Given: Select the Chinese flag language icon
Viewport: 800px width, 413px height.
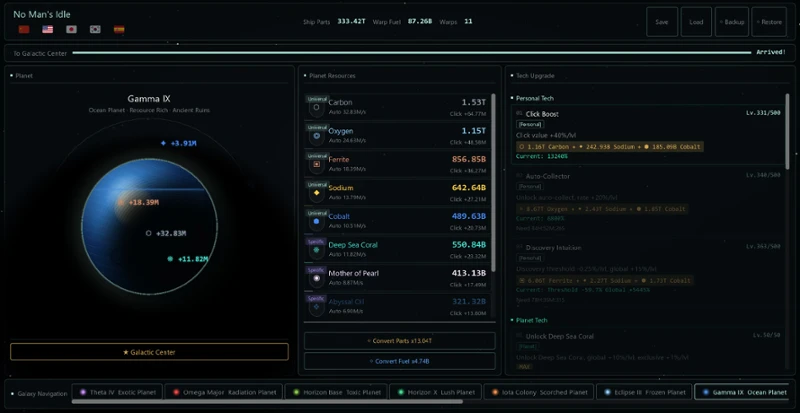Looking at the screenshot, I should [24, 29].
